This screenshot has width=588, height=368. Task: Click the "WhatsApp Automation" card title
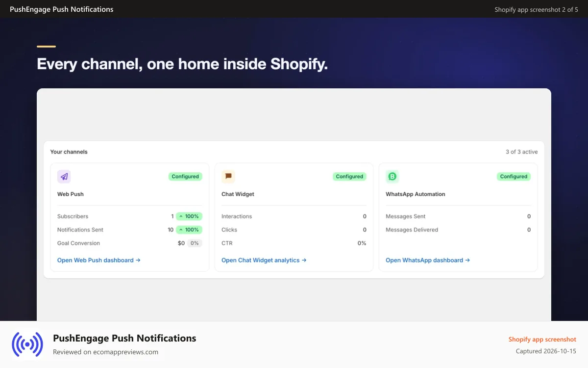416,194
